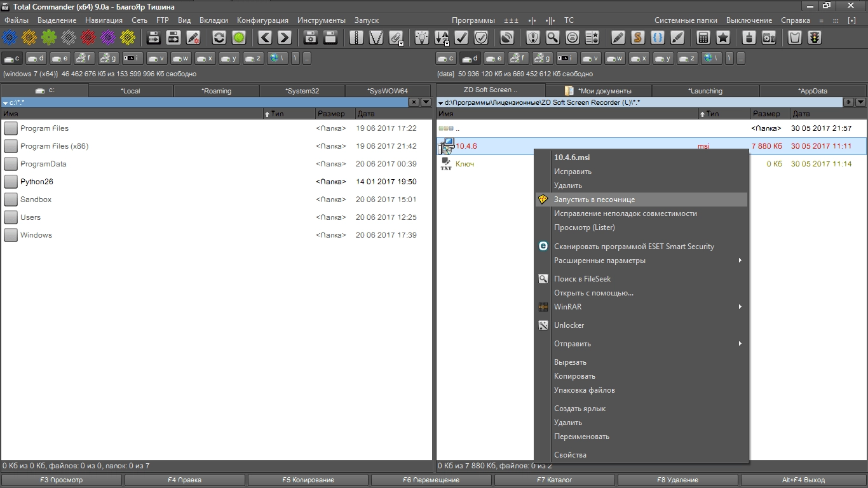
Task: Click the satellite dish toolbar icon
Action: [506, 37]
